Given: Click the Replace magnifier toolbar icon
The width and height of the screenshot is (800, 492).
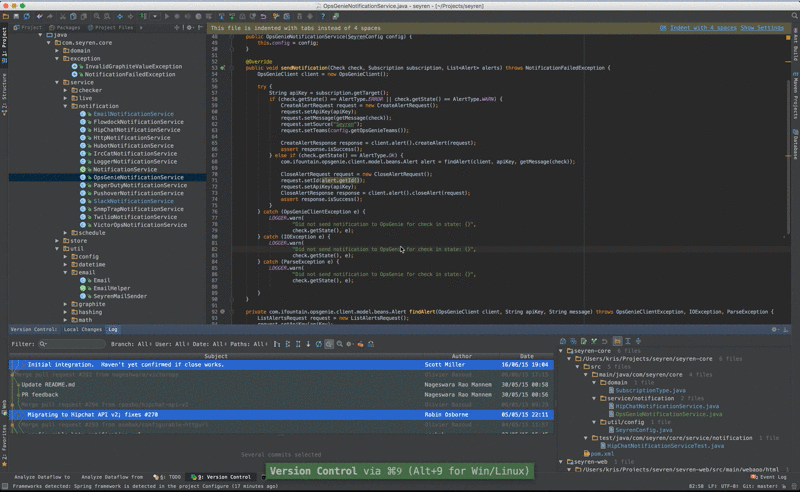Looking at the screenshot, I should [x=107, y=16].
